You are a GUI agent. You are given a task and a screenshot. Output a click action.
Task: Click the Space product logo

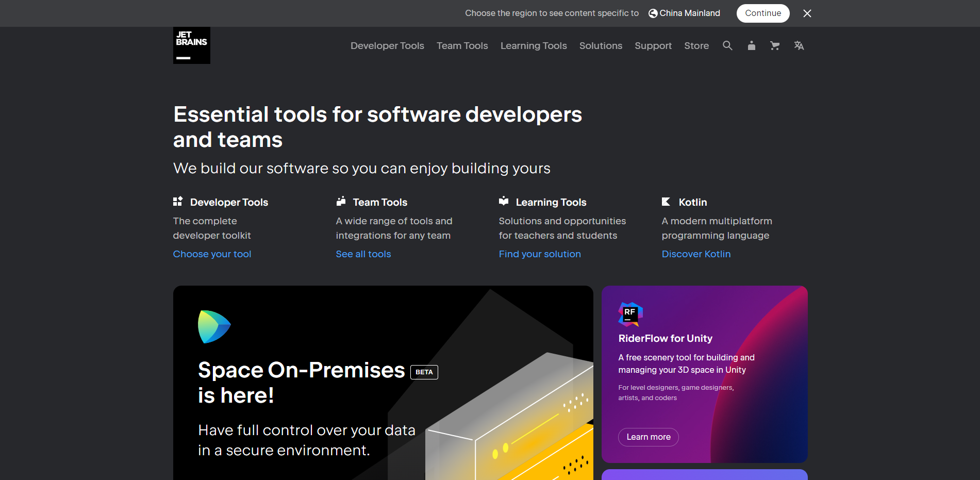tap(214, 326)
